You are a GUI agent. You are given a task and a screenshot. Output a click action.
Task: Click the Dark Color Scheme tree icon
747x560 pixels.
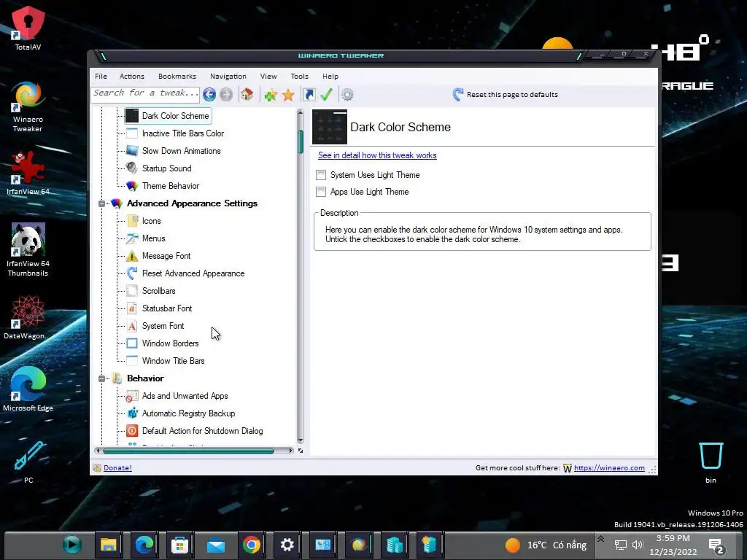132,116
